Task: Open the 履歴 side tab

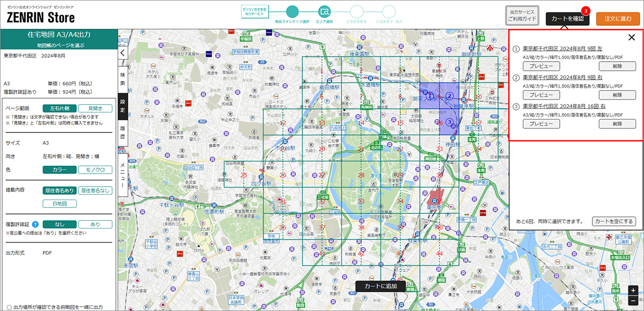Action: coord(122,132)
